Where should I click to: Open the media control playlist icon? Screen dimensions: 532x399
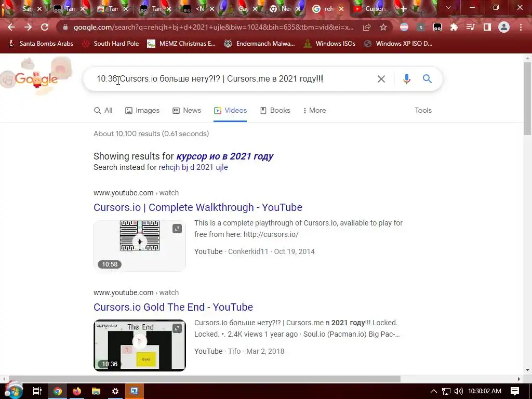471,27
